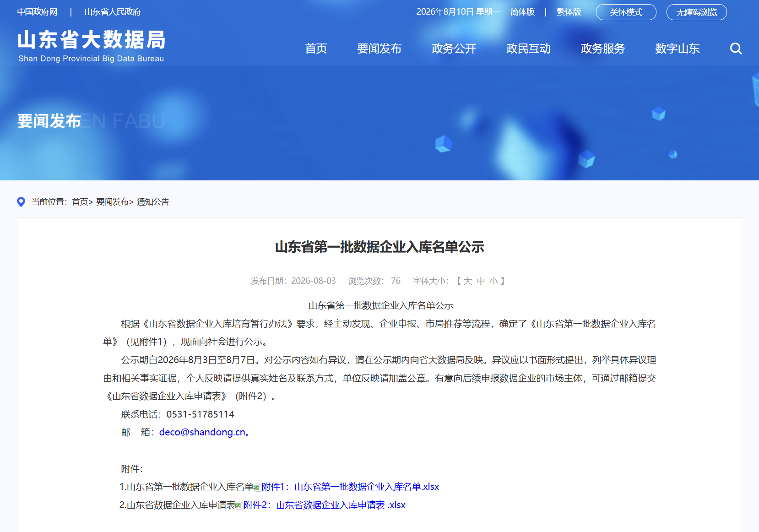This screenshot has height=532, width=759.
Task: Click 通知公告 in the breadcrumb
Action: 153,202
